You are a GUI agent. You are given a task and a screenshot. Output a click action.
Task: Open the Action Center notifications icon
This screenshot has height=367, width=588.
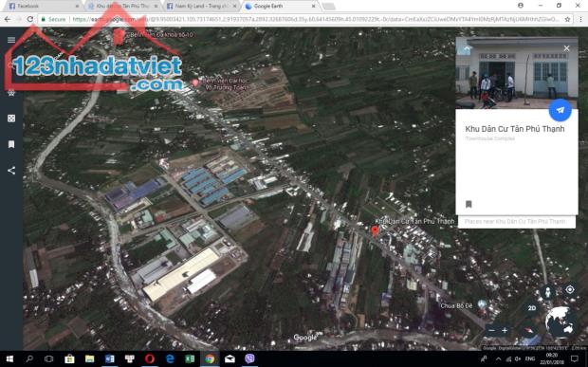[575, 358]
